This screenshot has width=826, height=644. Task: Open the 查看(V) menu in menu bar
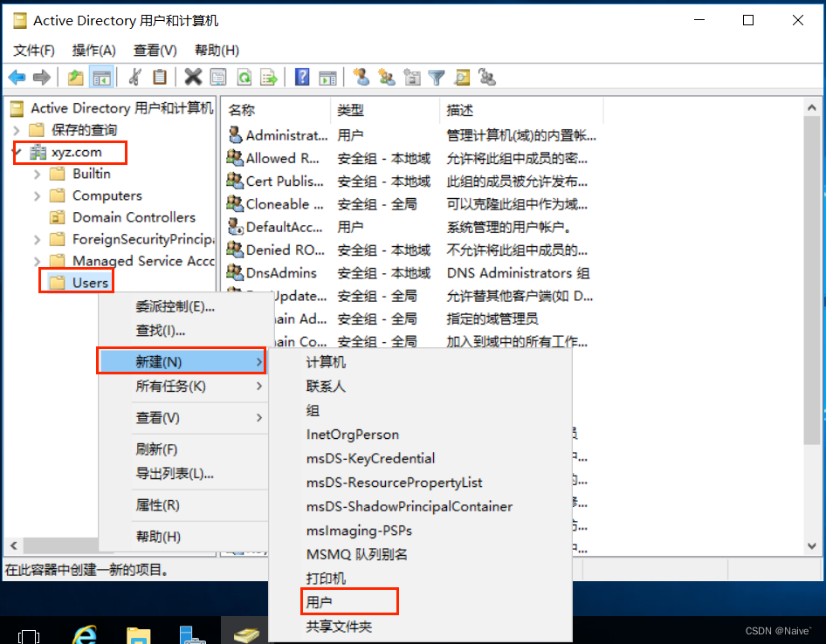click(155, 51)
